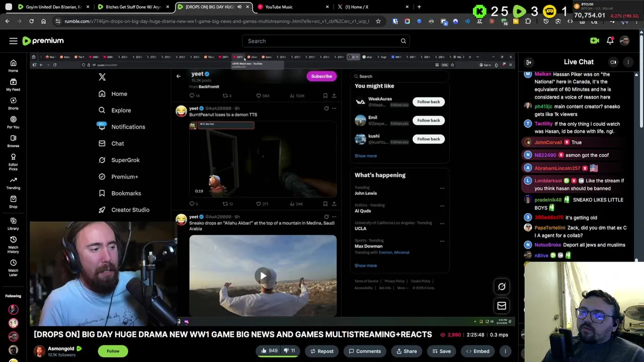Viewport: 644px width, 362px height.
Task: Open options for Al Quds trend
Action: coord(442,206)
